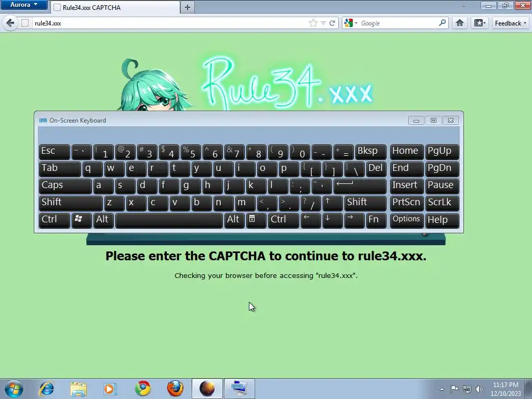
Task: Click the End key
Action: (406, 169)
